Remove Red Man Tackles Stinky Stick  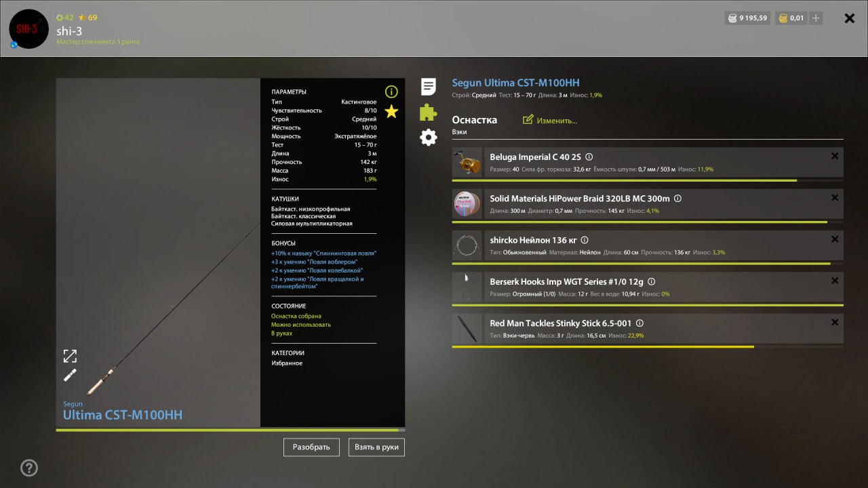pyautogui.click(x=835, y=323)
